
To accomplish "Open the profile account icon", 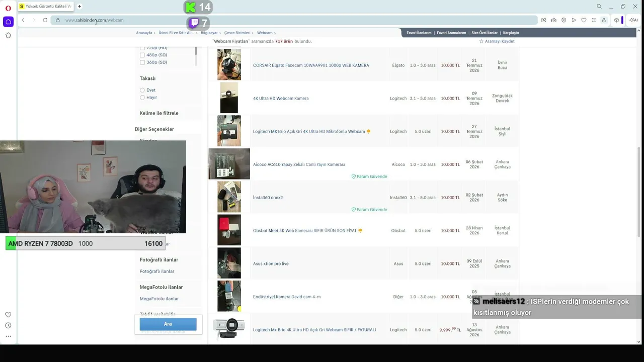I will click(604, 20).
